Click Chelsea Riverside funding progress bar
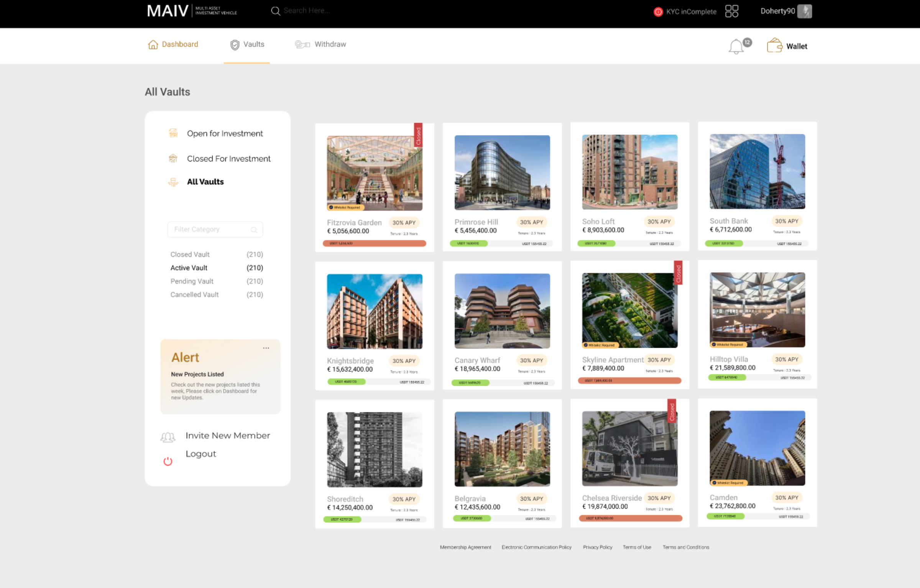 pos(630,518)
